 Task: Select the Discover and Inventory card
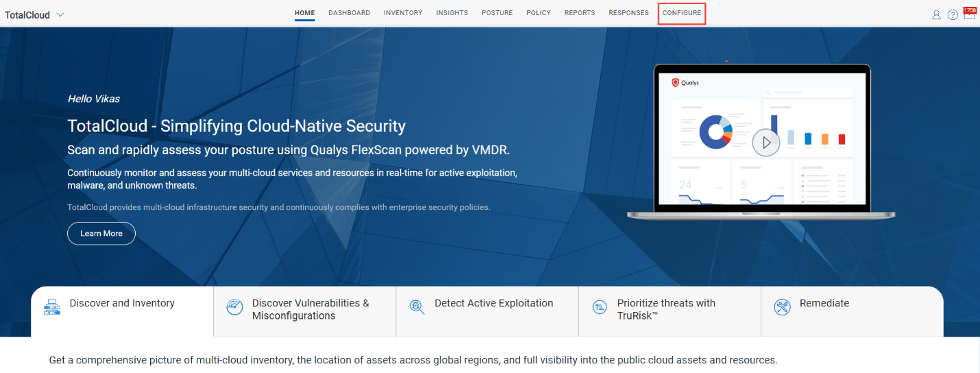122,311
